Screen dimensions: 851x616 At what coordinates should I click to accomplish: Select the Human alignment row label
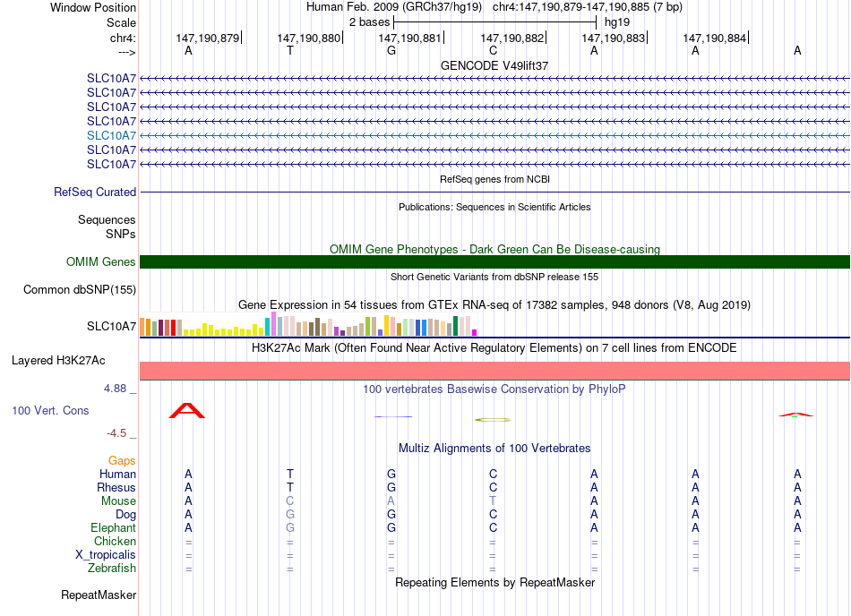117,474
